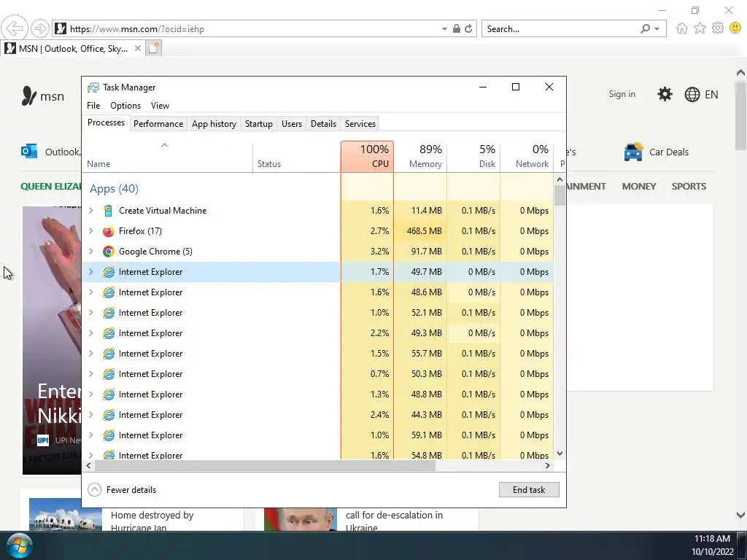
Task: Switch to the App history tab
Action: coord(214,124)
